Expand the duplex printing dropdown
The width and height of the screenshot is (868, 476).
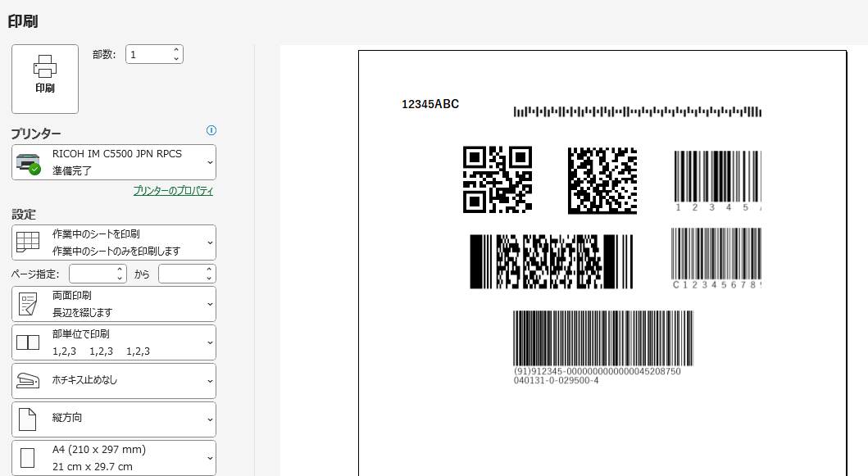114,304
